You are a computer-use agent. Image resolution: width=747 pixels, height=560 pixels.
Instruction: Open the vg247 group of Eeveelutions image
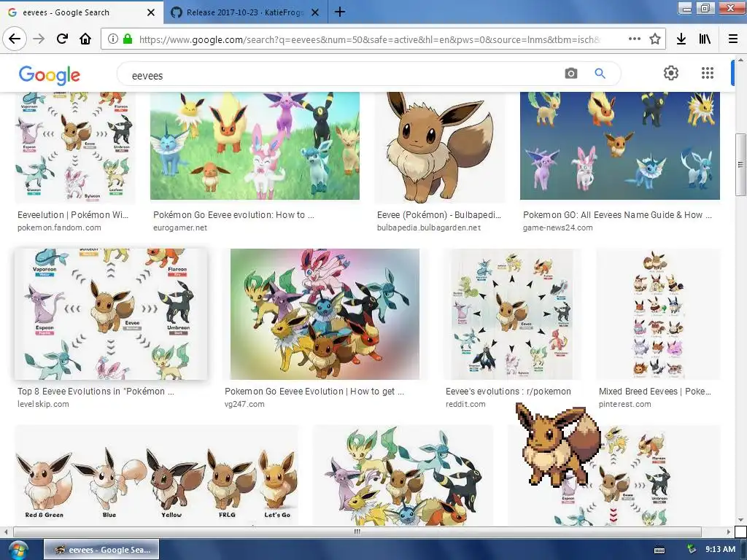tap(325, 314)
